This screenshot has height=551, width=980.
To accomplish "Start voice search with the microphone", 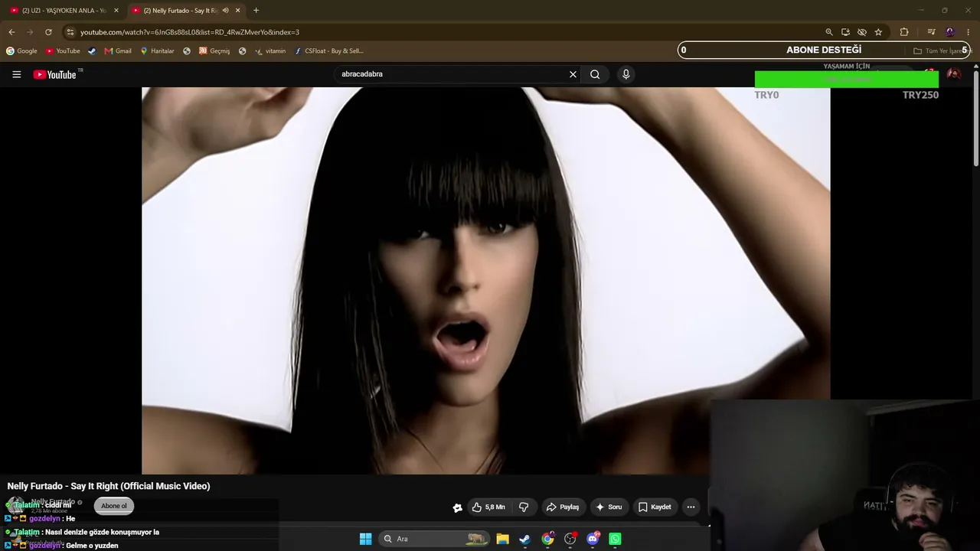I will pyautogui.click(x=626, y=74).
